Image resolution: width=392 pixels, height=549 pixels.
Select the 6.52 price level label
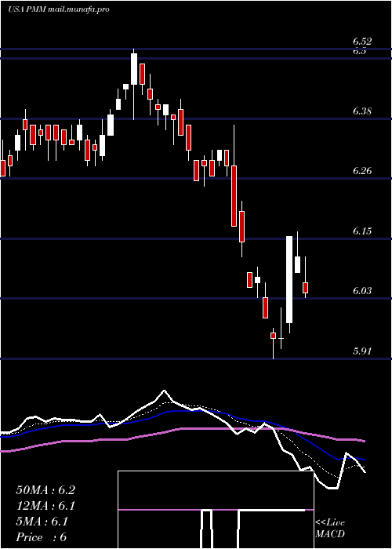362,42
